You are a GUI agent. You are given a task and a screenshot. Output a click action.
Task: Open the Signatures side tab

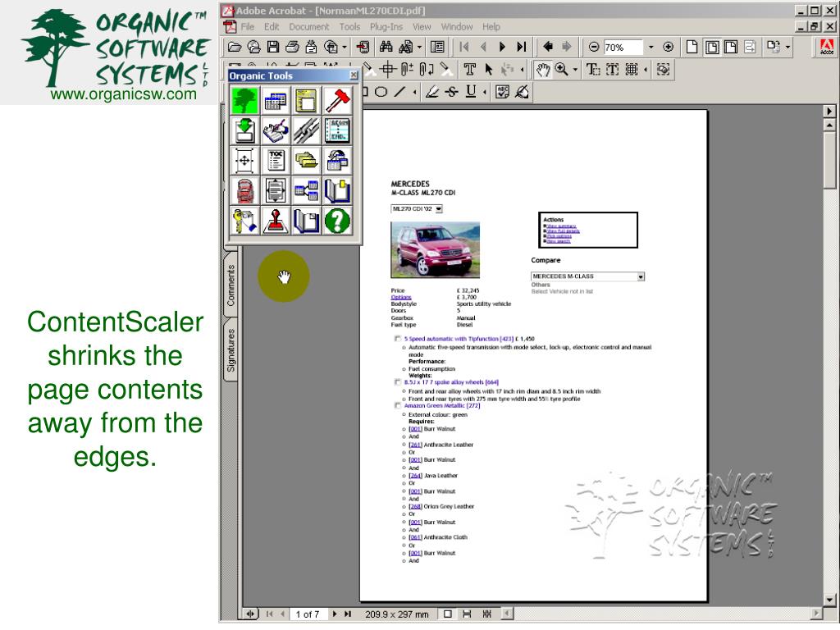tap(231, 350)
